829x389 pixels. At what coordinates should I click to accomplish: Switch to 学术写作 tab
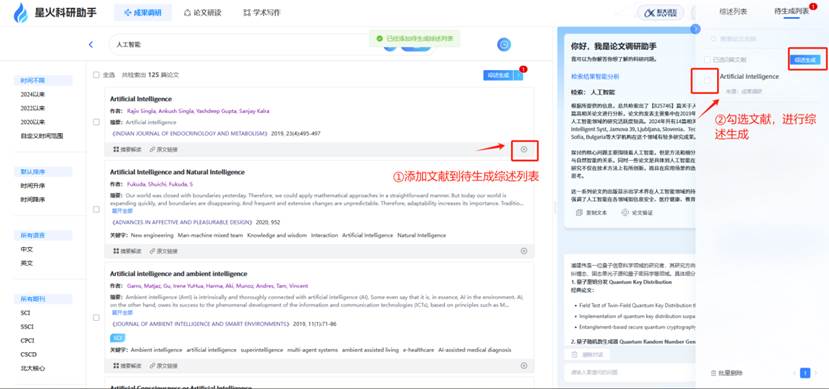262,13
